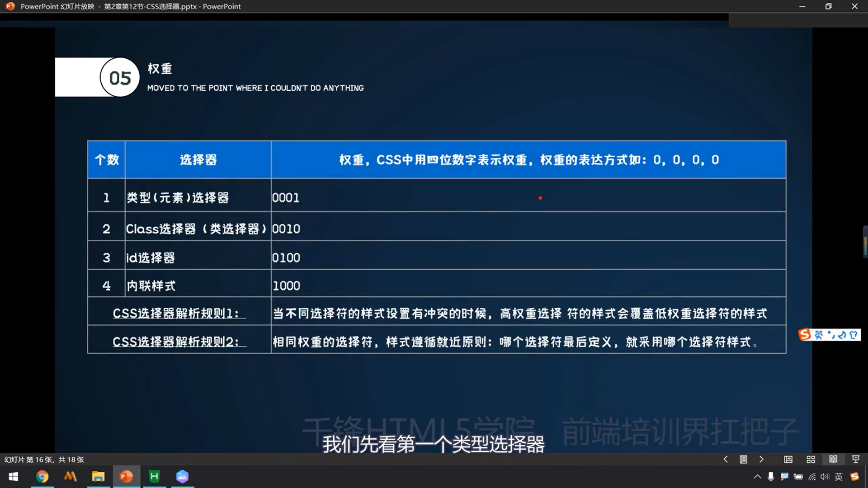The image size is (868, 488).
Task: Open the Windows Start menu
Action: pyautogui.click(x=14, y=477)
